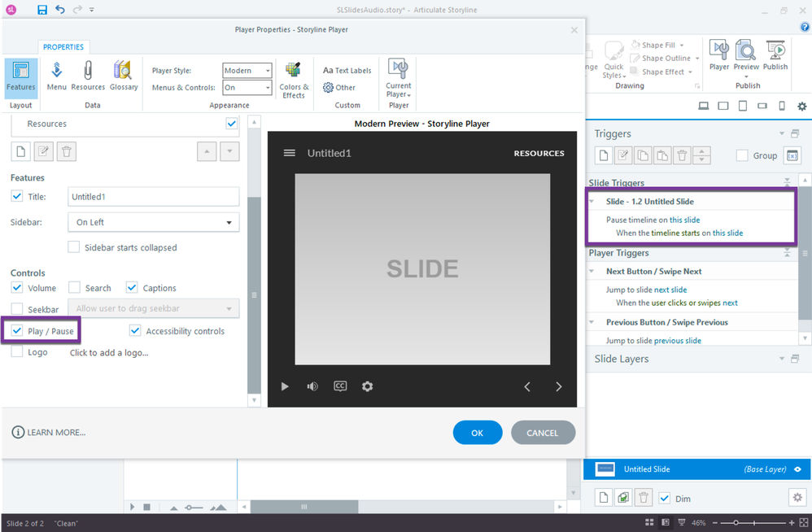The height and width of the screenshot is (532, 812).
Task: Click the zoom slider in status bar
Action: (736, 523)
